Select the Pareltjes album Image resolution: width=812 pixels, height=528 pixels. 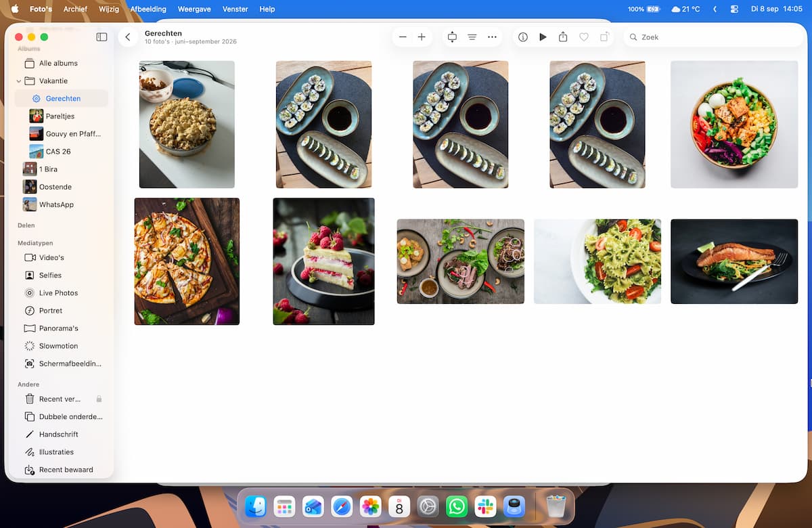pos(61,116)
